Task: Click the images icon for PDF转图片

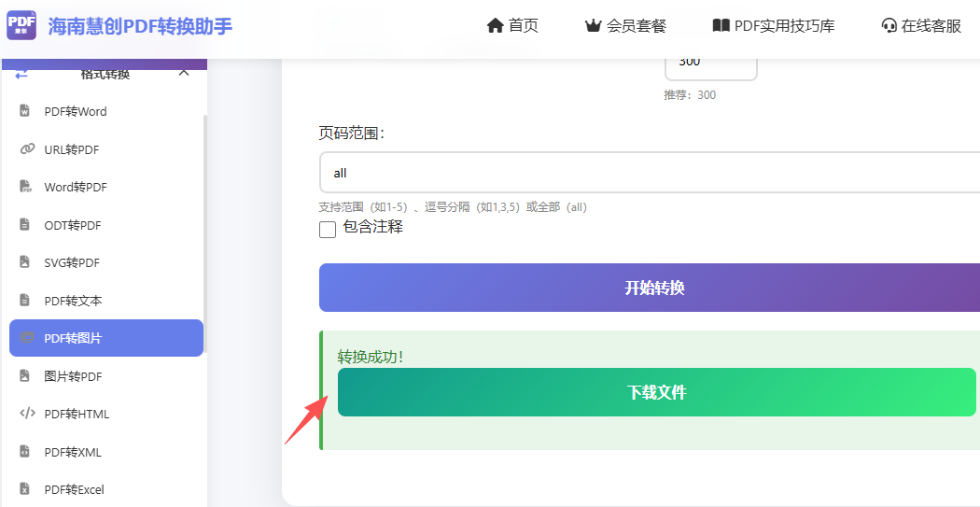Action: (x=27, y=338)
